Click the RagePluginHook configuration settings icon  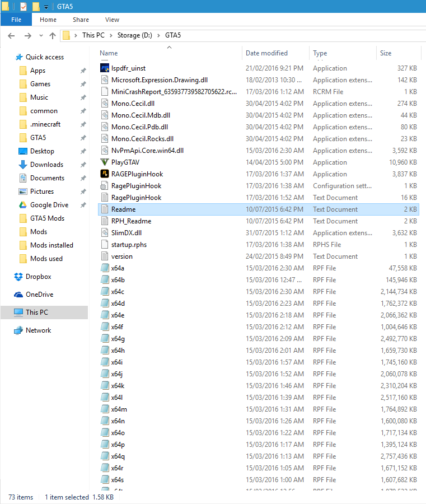coord(105,186)
